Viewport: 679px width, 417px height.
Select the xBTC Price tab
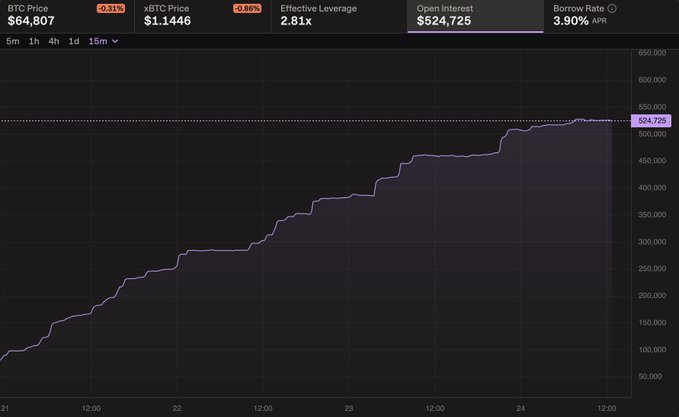[x=203, y=16]
